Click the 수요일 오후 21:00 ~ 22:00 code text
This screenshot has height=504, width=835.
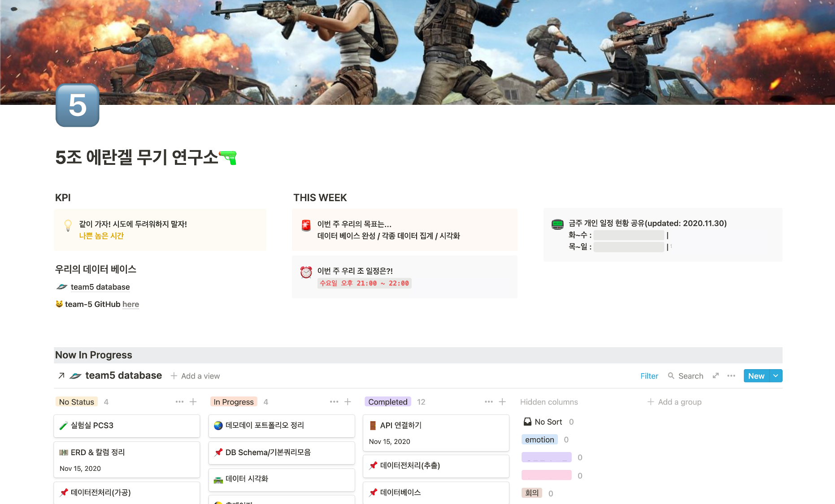(364, 283)
